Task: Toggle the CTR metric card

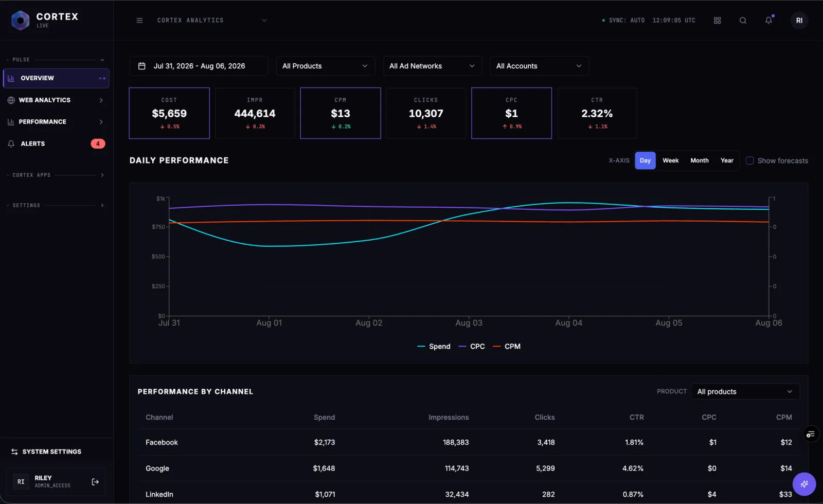Action: click(597, 113)
